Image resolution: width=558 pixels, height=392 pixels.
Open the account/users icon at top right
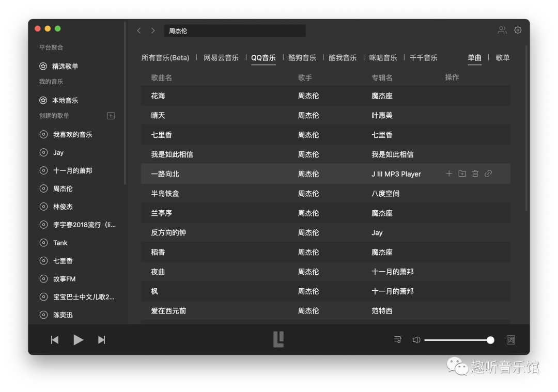[502, 30]
